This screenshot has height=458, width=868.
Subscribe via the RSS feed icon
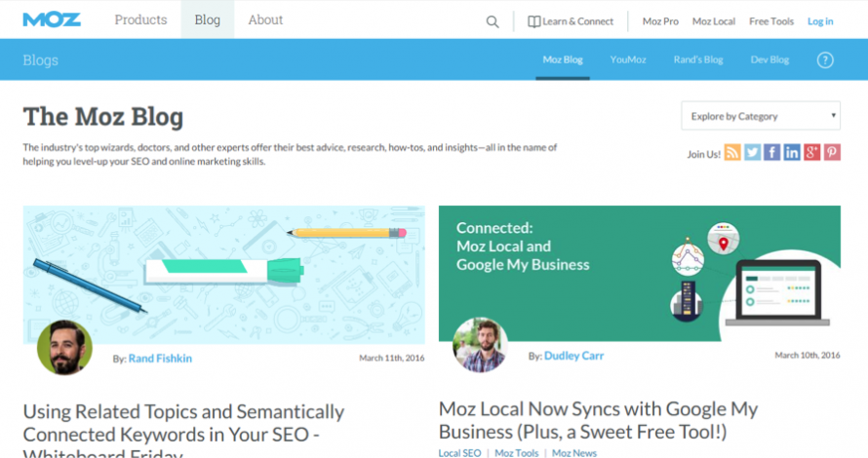(x=732, y=152)
